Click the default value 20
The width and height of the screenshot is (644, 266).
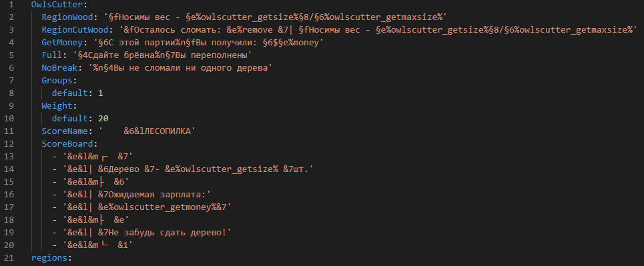(103, 119)
